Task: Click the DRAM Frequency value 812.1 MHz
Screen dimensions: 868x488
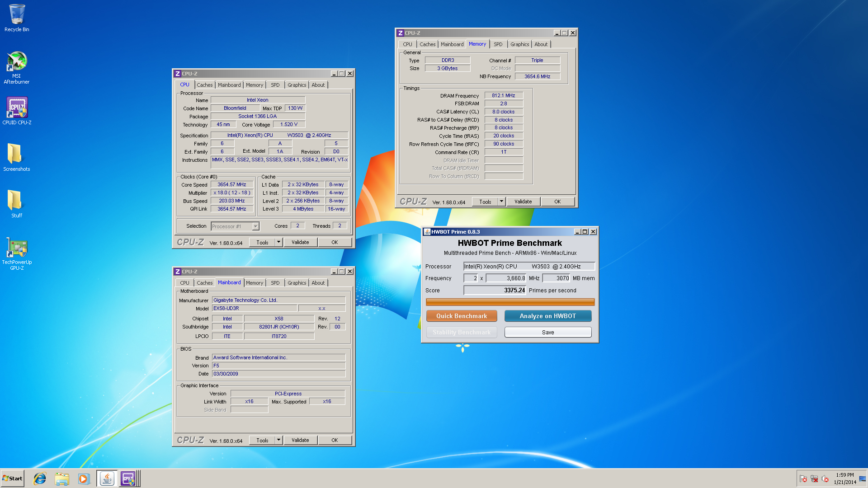Action: click(x=504, y=95)
